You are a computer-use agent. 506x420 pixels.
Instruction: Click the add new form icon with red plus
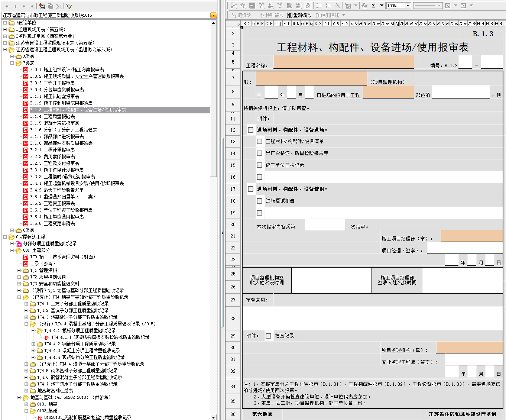(x=42, y=6)
